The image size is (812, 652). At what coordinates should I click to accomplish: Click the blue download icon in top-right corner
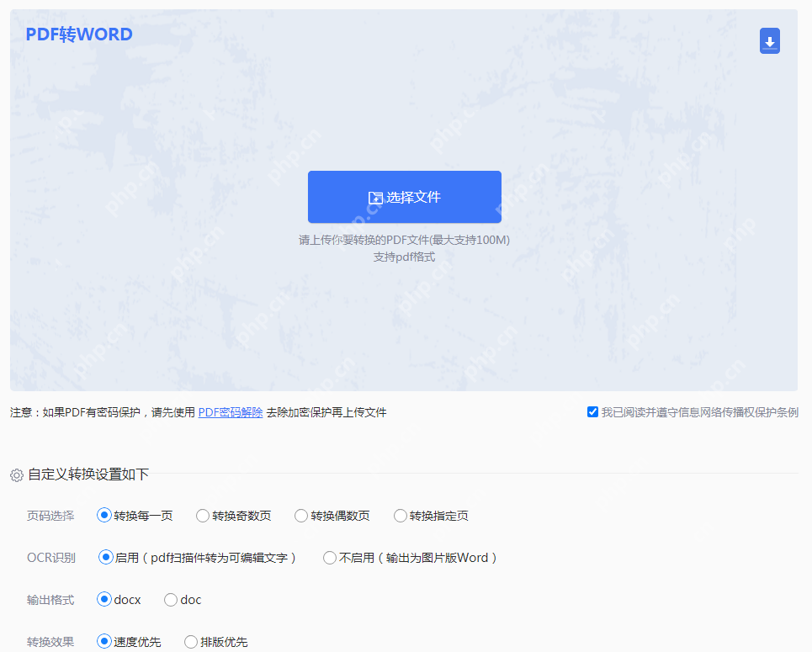coord(769,40)
